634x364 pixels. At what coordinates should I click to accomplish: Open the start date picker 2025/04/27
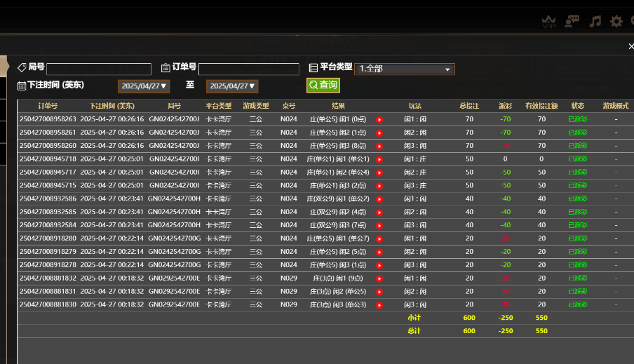tap(144, 86)
